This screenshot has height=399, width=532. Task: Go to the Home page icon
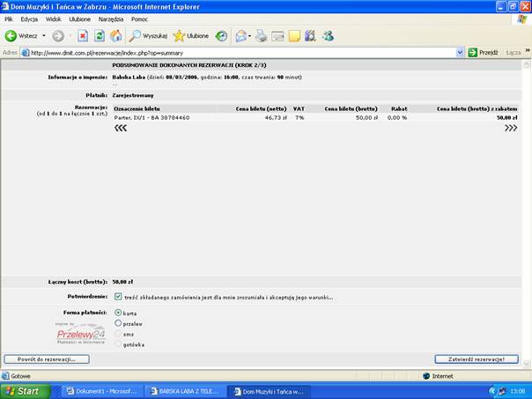[x=115, y=36]
